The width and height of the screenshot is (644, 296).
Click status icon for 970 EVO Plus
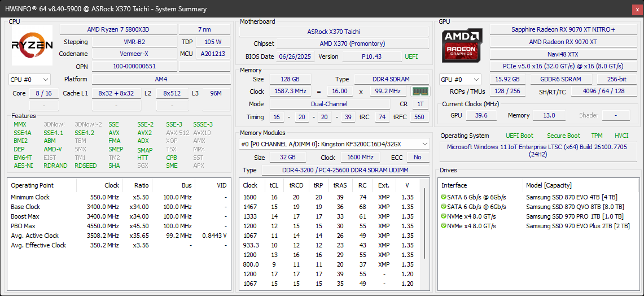[444, 226]
